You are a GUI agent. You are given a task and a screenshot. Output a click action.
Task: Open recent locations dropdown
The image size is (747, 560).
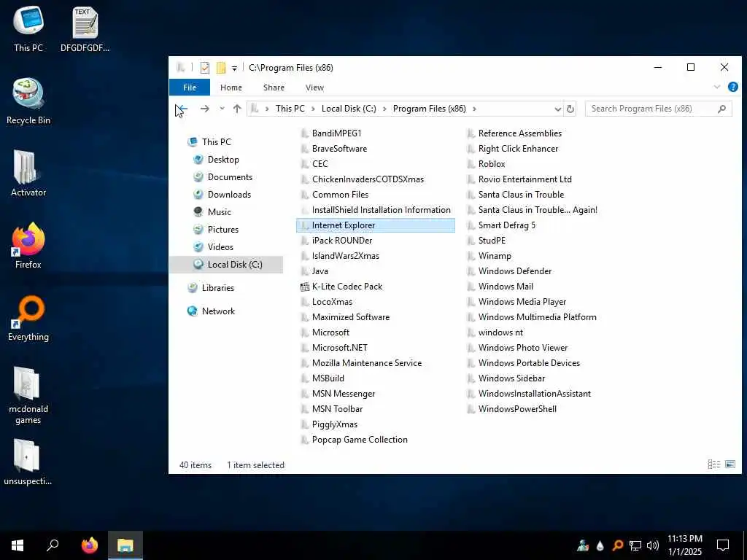tap(222, 109)
